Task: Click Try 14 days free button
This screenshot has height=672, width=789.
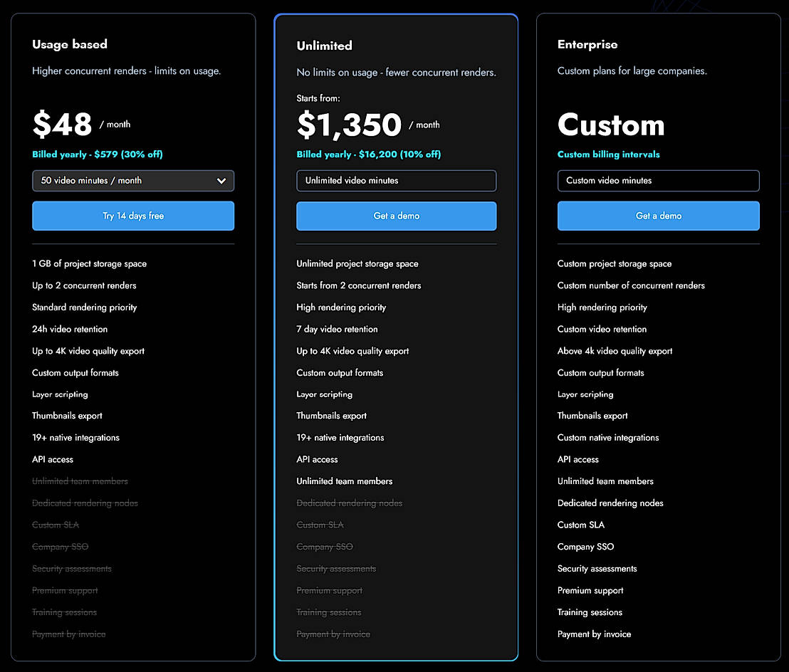Action: pyautogui.click(x=133, y=216)
